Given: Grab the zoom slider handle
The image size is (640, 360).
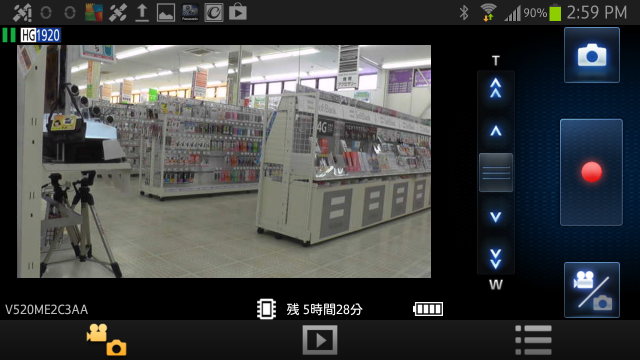Looking at the screenshot, I should [496, 172].
